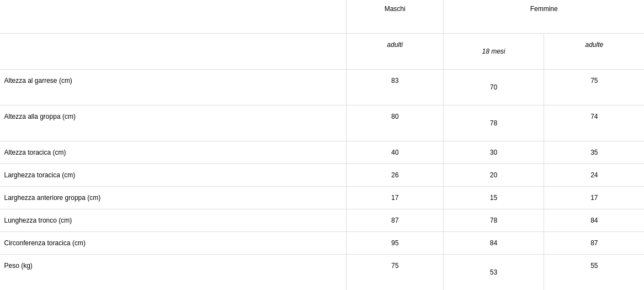Viewport: 644px width, 290px height.
Task: Click the Altezza alla groppa row label
Action: 40,117
